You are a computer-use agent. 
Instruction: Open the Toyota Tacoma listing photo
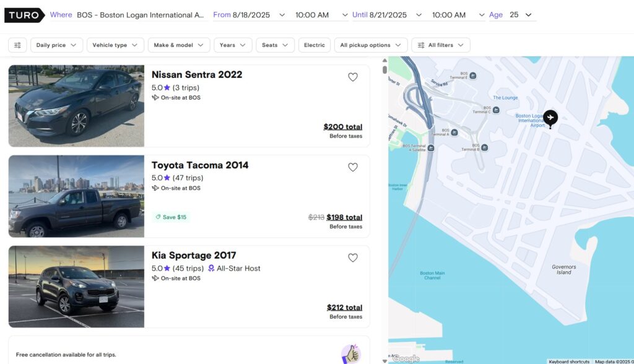point(76,196)
